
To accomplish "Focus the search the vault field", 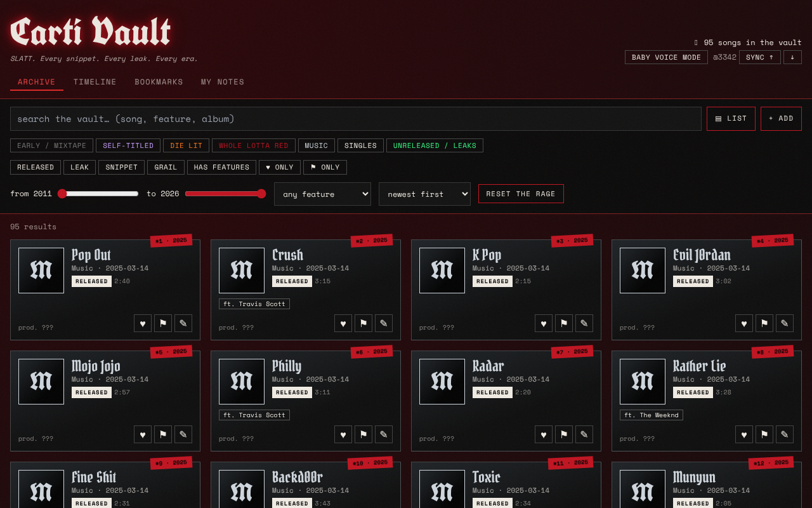I will pyautogui.click(x=356, y=119).
